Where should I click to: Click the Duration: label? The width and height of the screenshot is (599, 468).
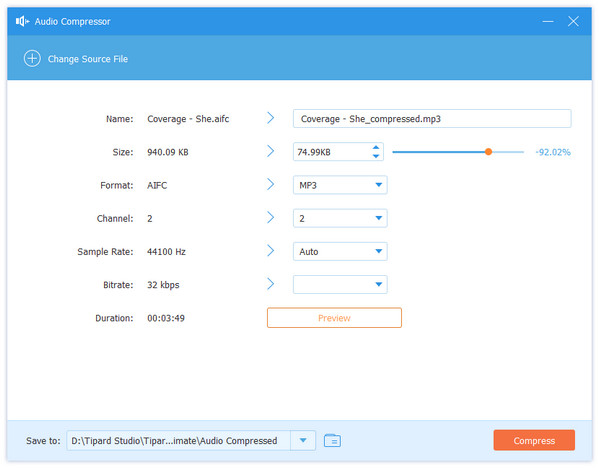[x=114, y=318]
